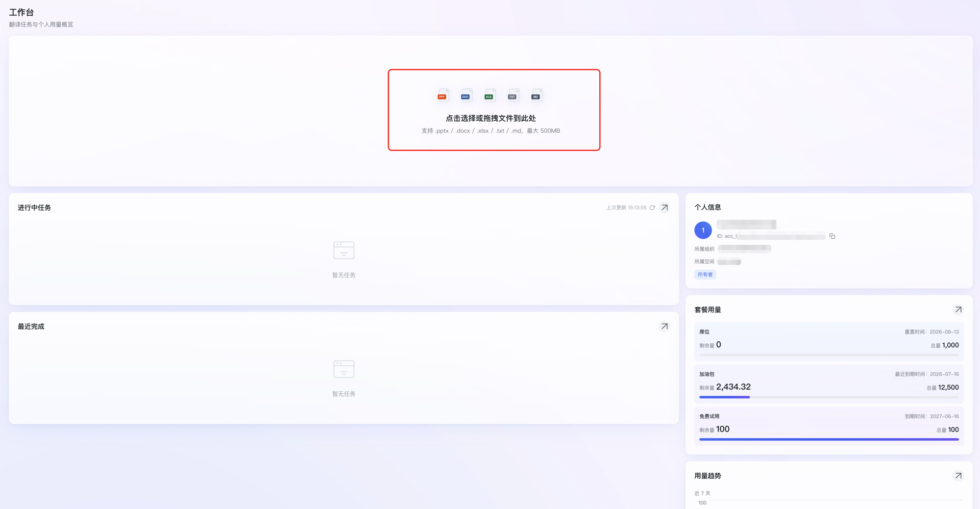This screenshot has width=980, height=509.
Task: Click subtitle '翻译任务与个人用量概览'
Action: 41,25
